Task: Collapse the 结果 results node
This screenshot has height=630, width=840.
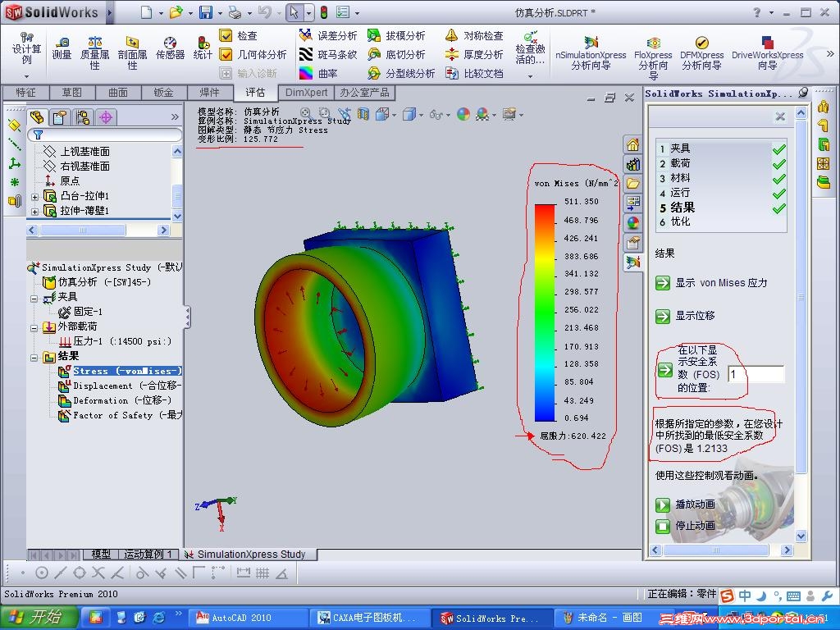Action: click(x=34, y=358)
